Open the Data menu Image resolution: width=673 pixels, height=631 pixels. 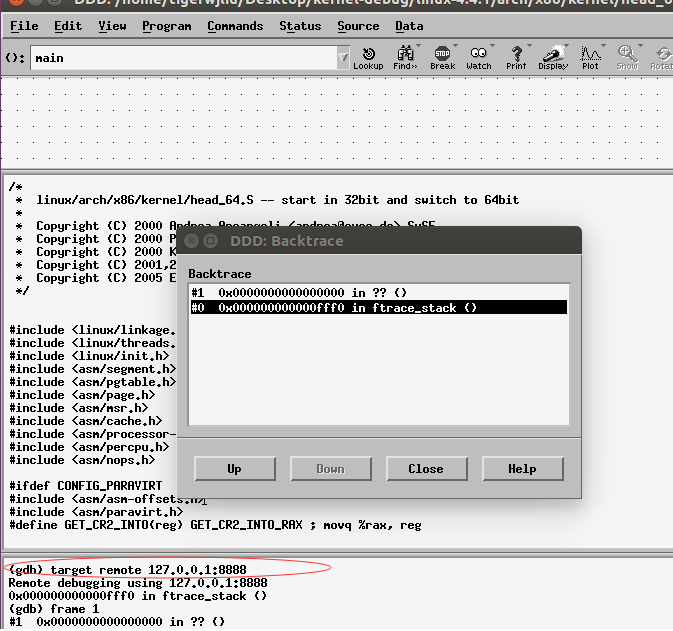[x=409, y=26]
